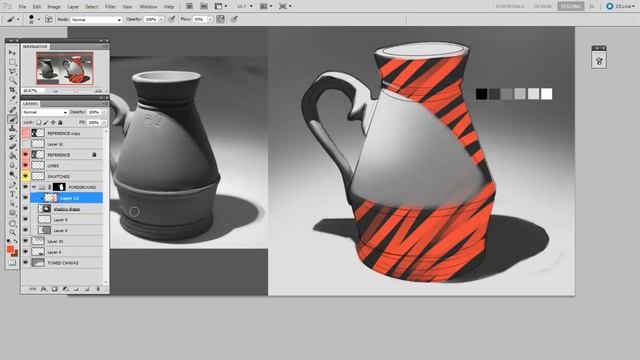Hide the TONED CANVAS layer
Screen dimensions: 640x360
(26, 263)
